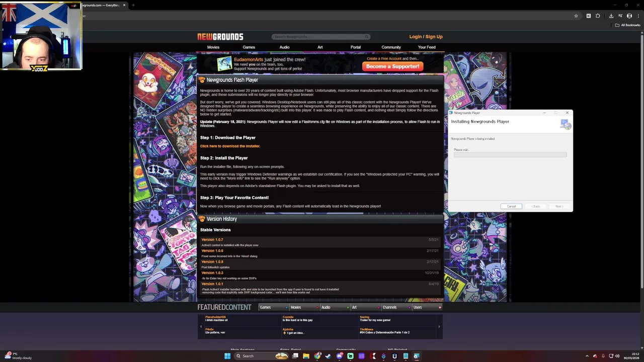This screenshot has width=644, height=362.
Task: Open the Portal menu on Newgrounds
Action: (356, 47)
